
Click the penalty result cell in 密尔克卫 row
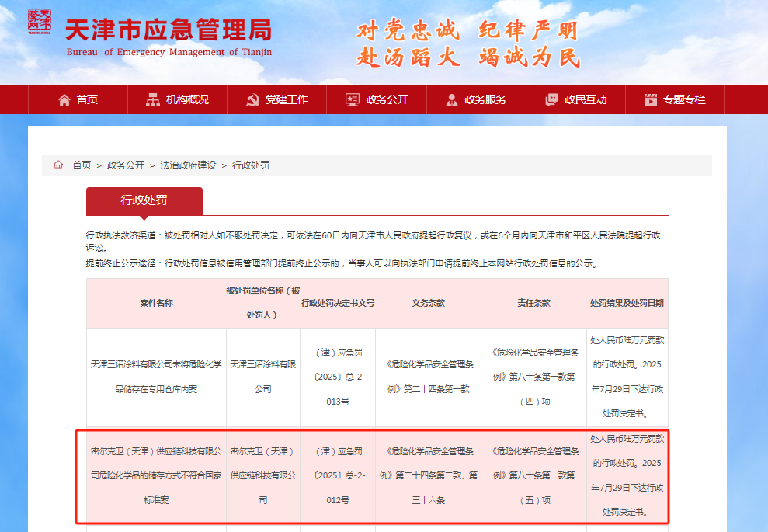(627, 475)
